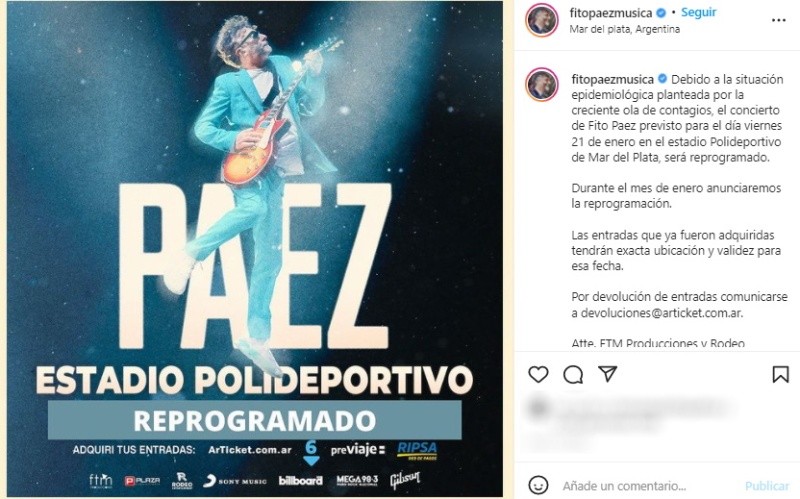
Task: Click the REPROGRAMADO banner on poster
Action: click(255, 420)
